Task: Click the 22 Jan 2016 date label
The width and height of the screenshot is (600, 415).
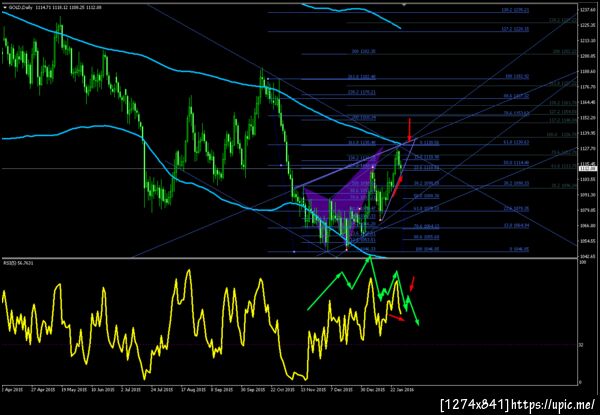Action: click(x=402, y=390)
